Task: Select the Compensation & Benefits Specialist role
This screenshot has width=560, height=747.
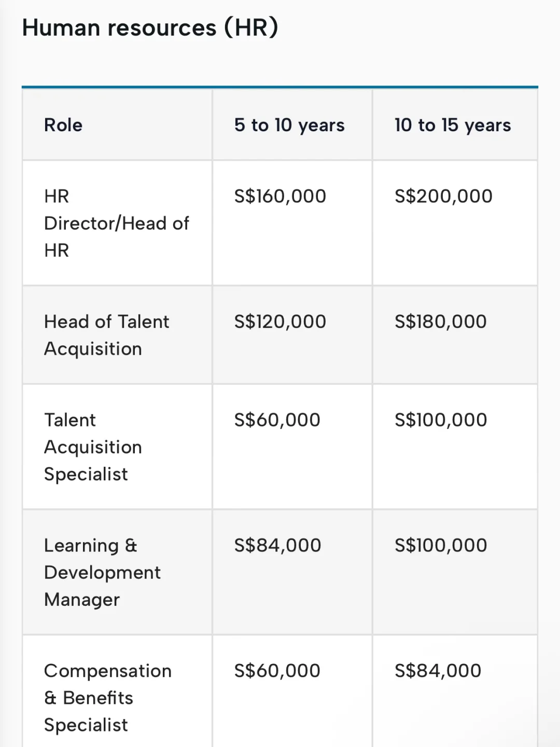Action: [107, 698]
